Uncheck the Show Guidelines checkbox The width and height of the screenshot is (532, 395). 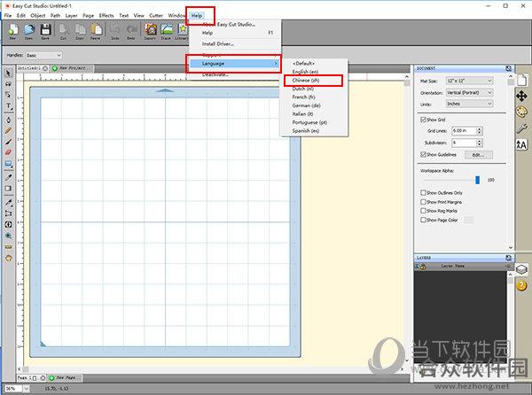point(423,154)
